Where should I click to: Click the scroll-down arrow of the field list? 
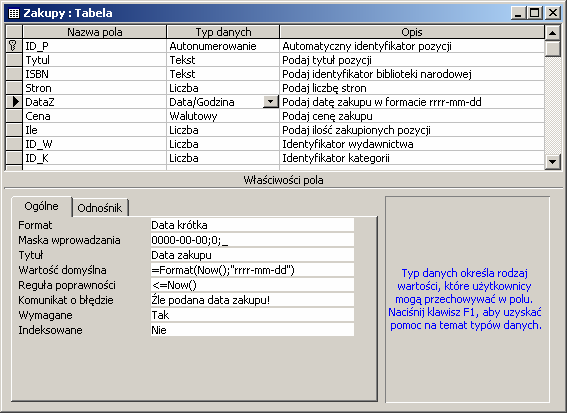553,161
